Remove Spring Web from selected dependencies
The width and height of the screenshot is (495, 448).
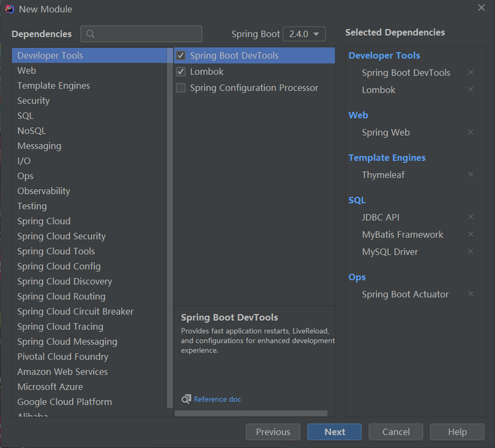point(471,132)
